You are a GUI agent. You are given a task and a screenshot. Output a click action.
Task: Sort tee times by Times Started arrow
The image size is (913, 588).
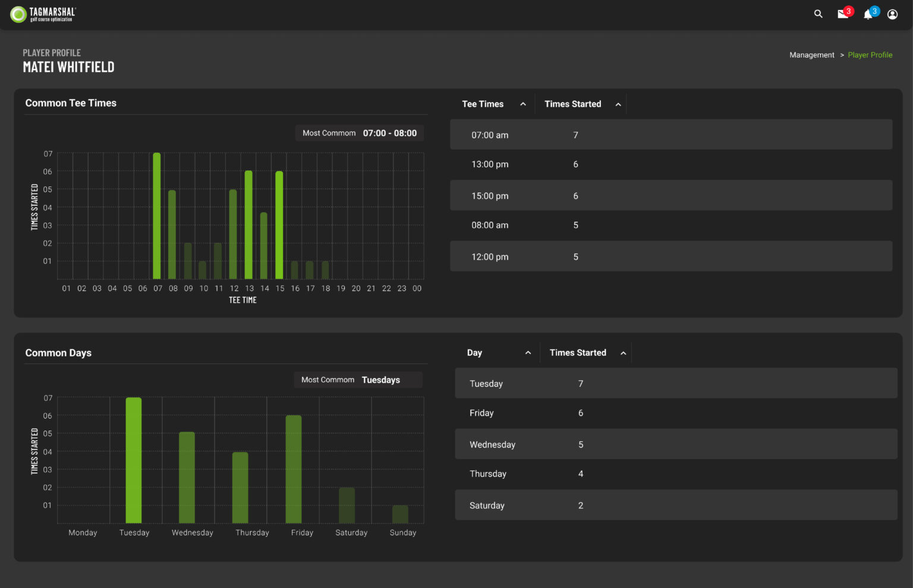coord(618,105)
